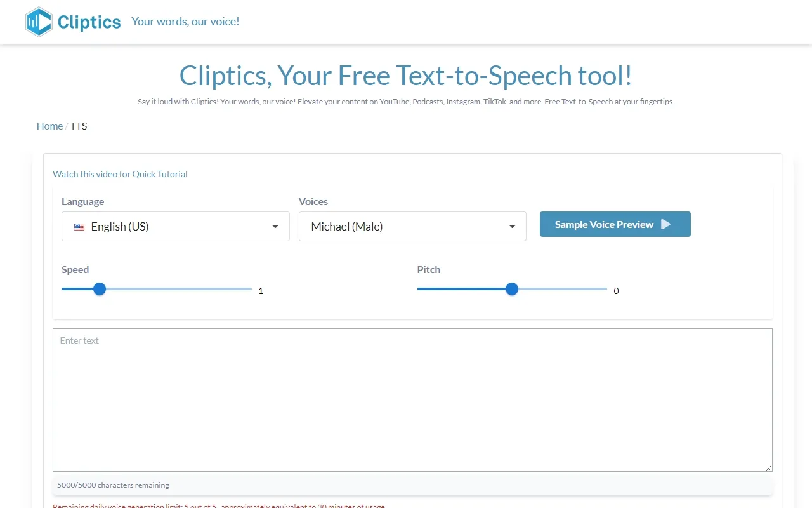Click the text area resize handle corner
Screen dimensions: 812x508
768,467
